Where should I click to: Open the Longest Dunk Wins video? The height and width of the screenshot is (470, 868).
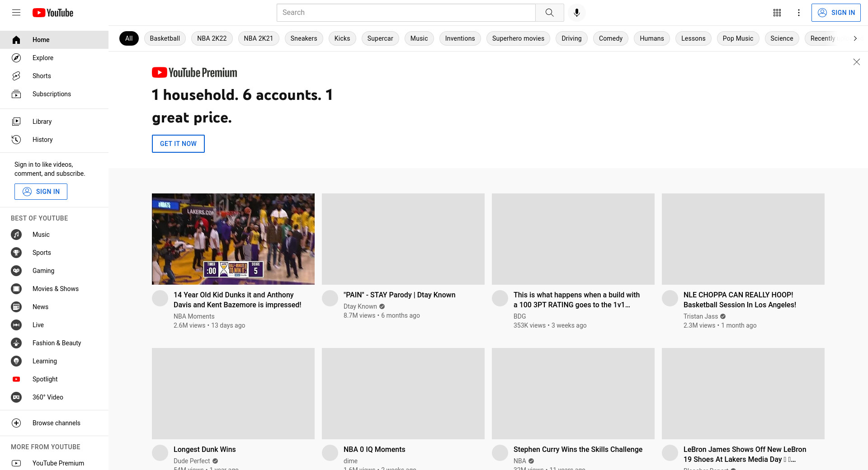pyautogui.click(x=205, y=449)
